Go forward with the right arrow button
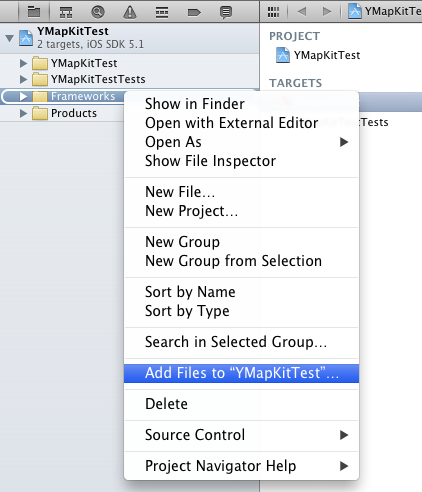 (x=327, y=12)
